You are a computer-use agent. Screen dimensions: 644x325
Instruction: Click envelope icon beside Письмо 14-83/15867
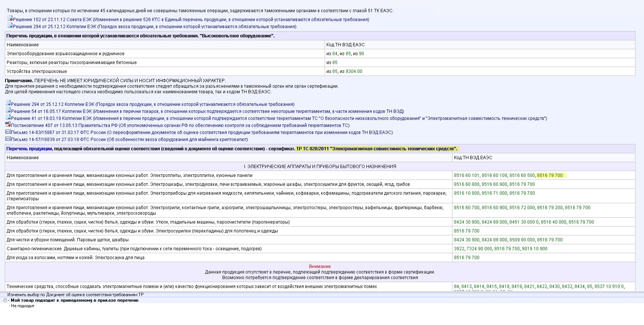tap(8, 132)
